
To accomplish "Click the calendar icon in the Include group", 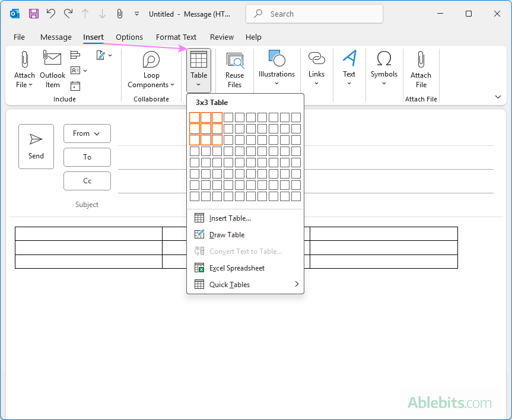I will click(x=75, y=85).
